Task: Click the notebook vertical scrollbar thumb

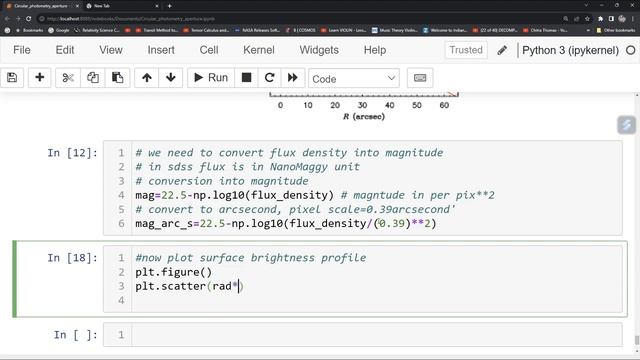Action: point(637,340)
